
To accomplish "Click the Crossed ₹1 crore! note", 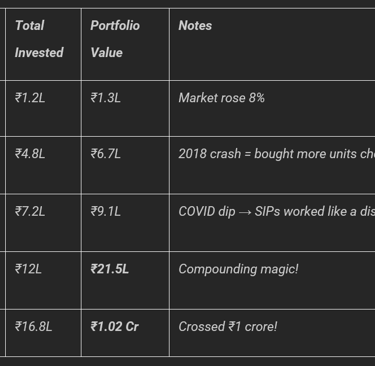I will (228, 327).
